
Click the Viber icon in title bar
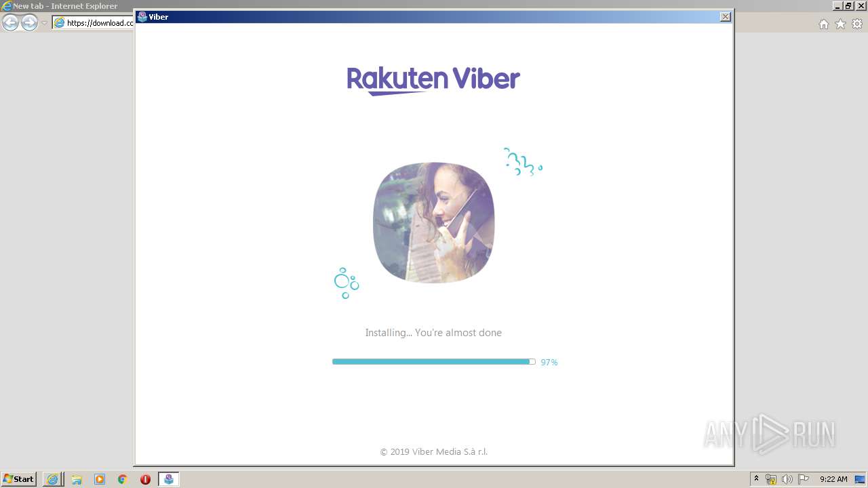coord(142,17)
